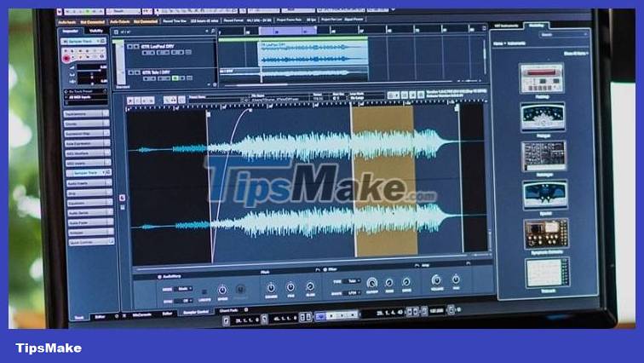Switch to the Visibility tab
644x363 pixels.
[x=95, y=31]
